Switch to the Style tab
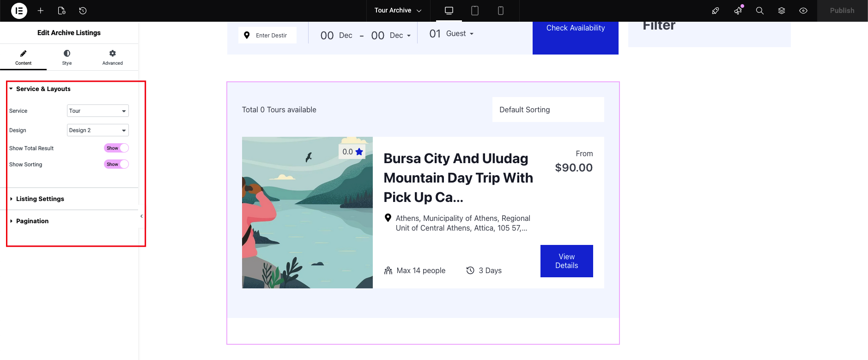This screenshot has width=868, height=360. point(67,57)
